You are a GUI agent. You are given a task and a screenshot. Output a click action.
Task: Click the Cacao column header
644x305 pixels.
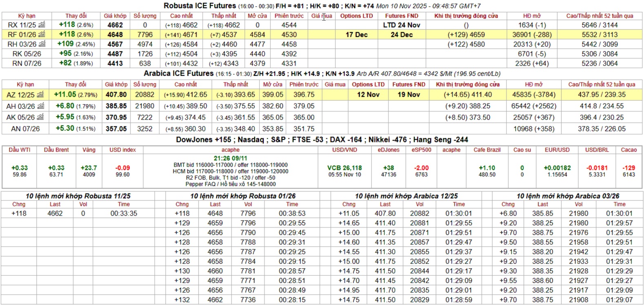[x=628, y=150]
